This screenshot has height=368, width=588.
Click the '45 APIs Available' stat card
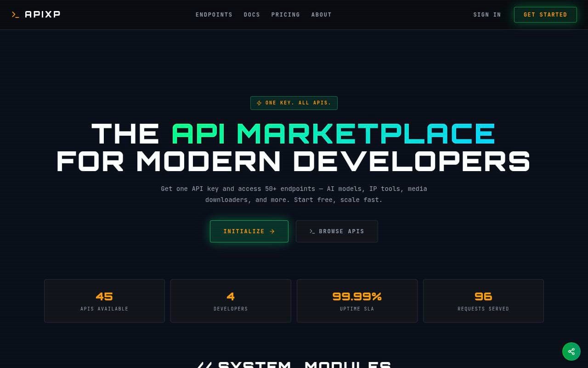click(104, 301)
